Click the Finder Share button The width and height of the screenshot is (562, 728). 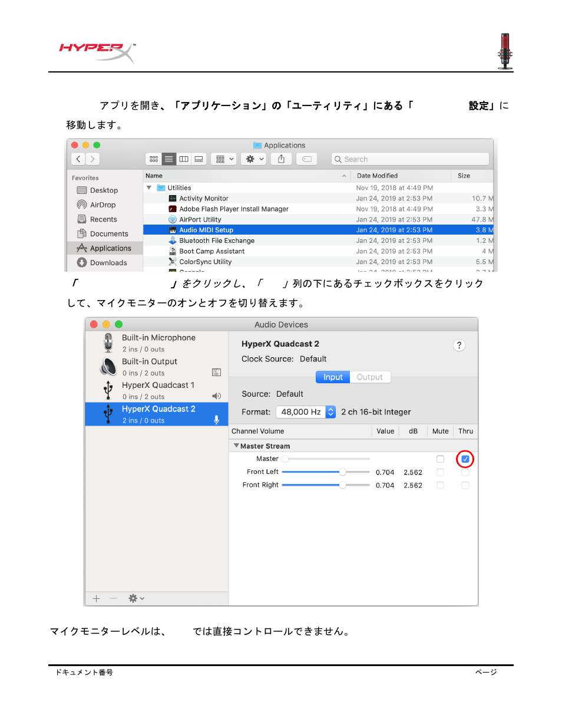pyautogui.click(x=282, y=159)
